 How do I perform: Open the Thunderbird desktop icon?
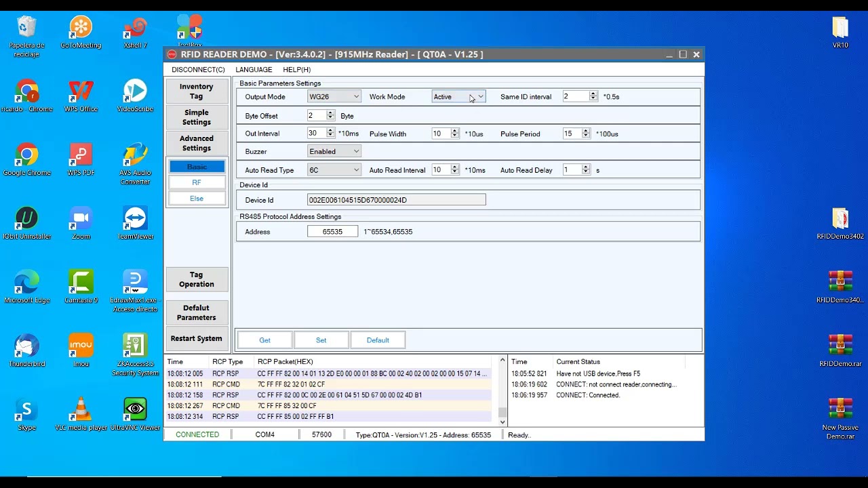[27, 350]
